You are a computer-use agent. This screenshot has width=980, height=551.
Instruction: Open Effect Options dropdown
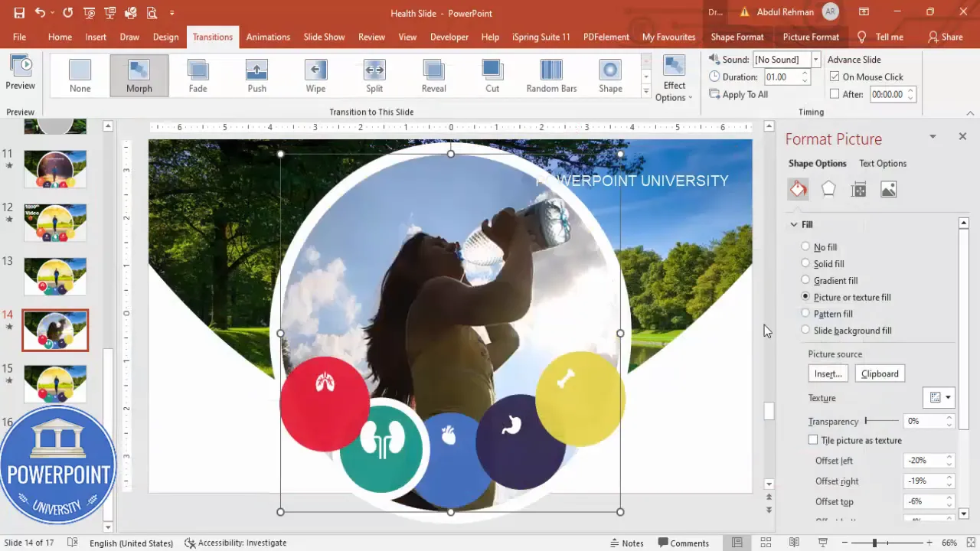[674, 78]
